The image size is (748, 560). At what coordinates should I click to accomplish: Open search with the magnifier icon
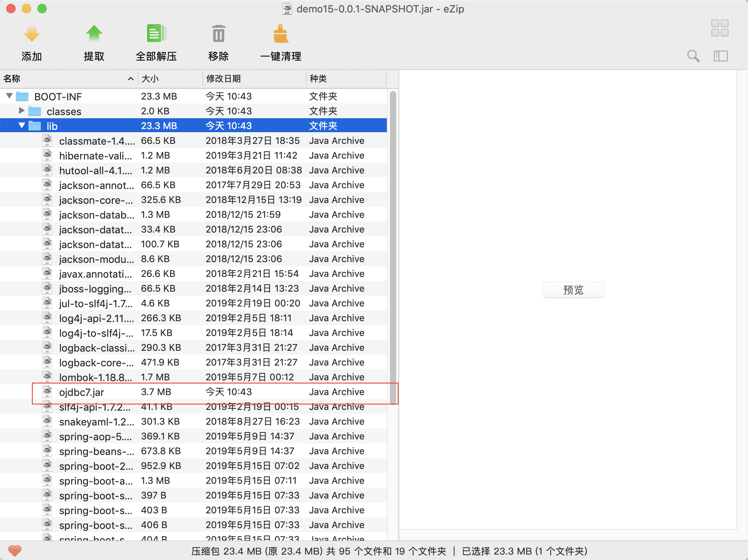tap(693, 56)
